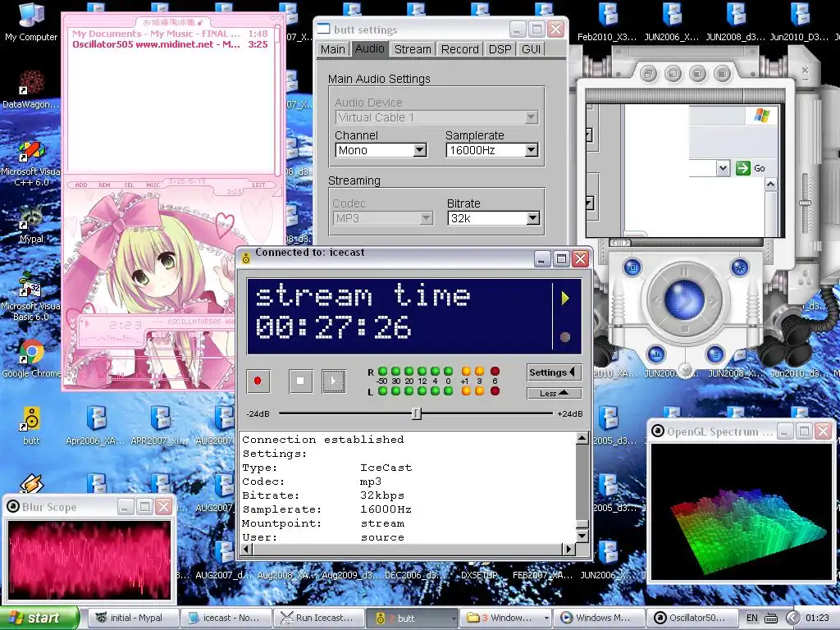Select 'My Documents - My Music - FINAL' playlist entry
The height and width of the screenshot is (630, 840).
coord(170,34)
